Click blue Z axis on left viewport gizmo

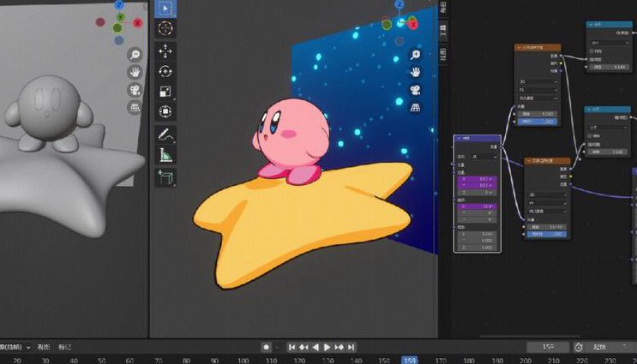point(119,4)
